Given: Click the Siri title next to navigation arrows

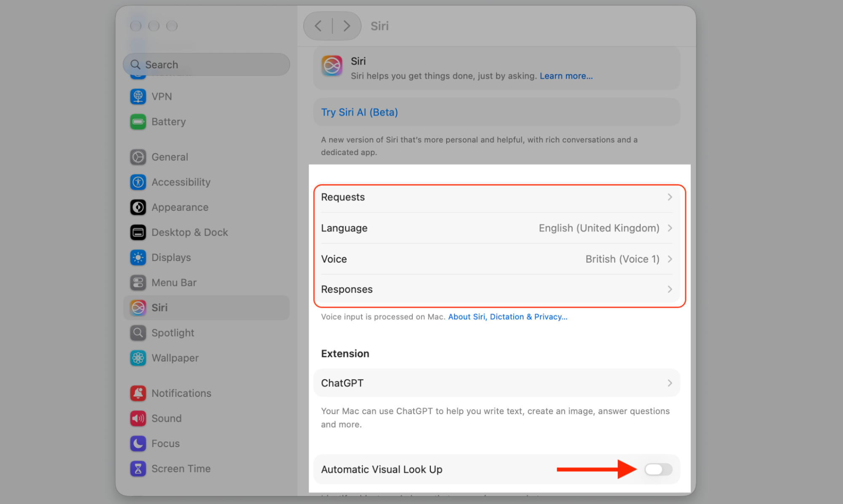Looking at the screenshot, I should 380,26.
